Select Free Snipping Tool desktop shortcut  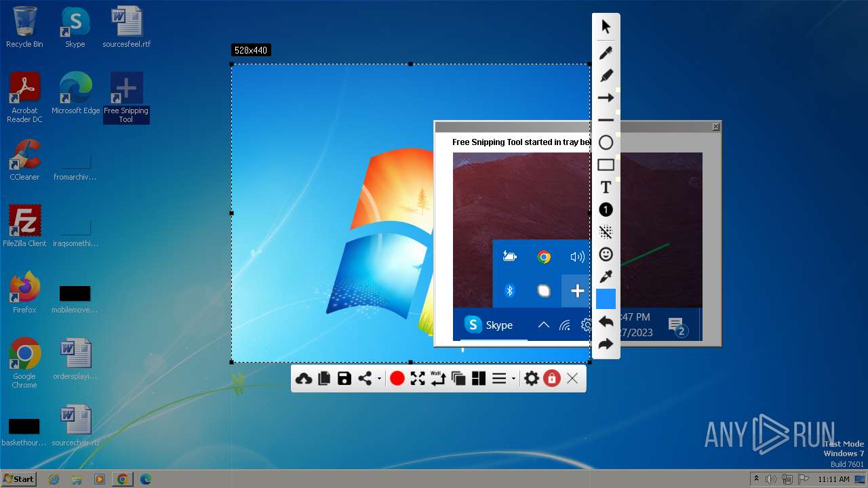click(x=126, y=98)
